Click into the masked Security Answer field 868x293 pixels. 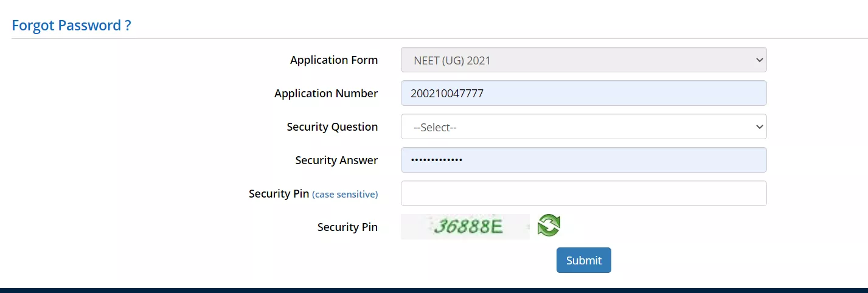pos(583,160)
